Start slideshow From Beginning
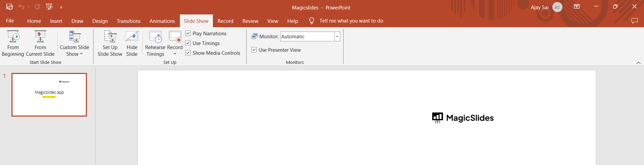The width and height of the screenshot is (644, 165). (13, 43)
